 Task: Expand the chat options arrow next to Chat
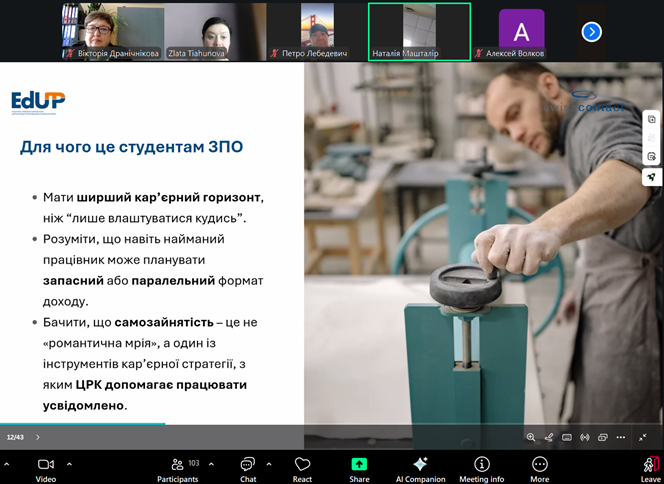(x=269, y=464)
